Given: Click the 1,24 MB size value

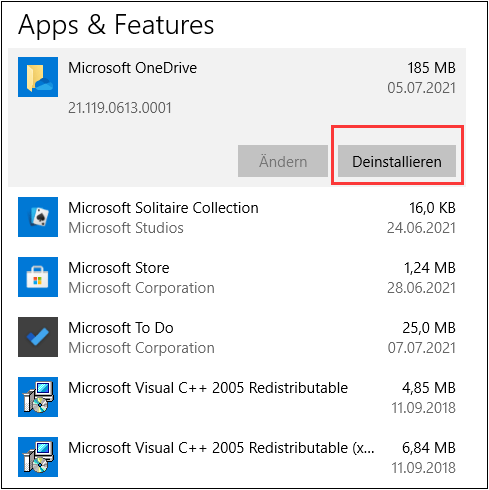Looking at the screenshot, I should tap(430, 268).
